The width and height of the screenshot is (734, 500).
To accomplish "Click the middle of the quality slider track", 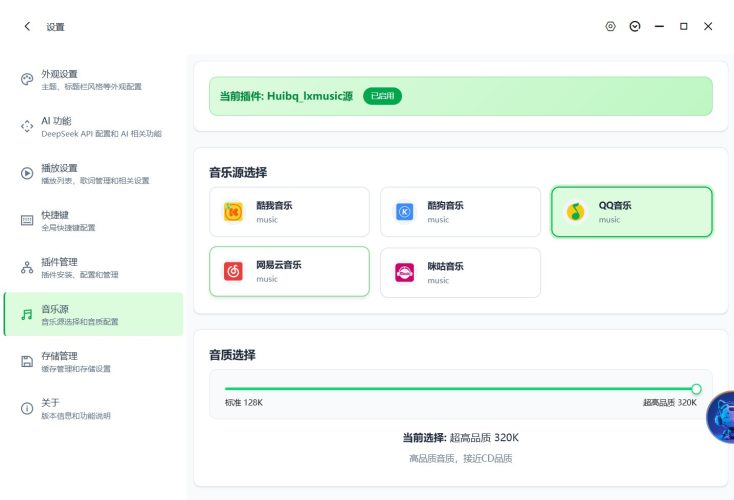I will pyautogui.click(x=461, y=389).
